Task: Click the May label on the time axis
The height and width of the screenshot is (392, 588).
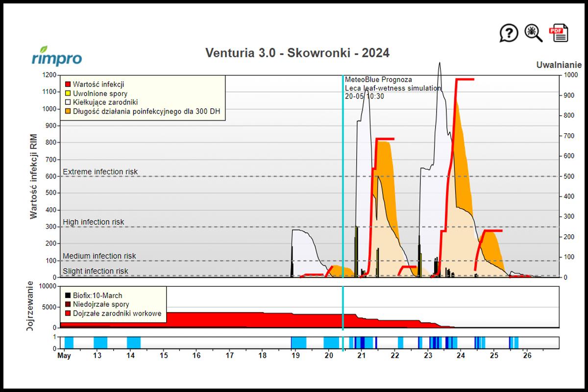Action: pos(64,356)
